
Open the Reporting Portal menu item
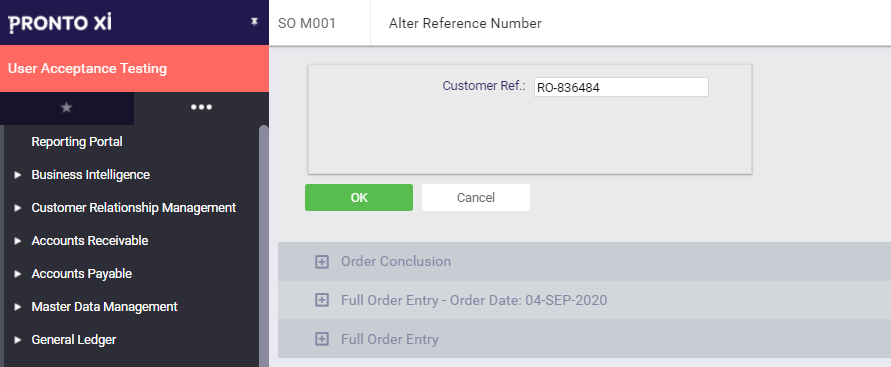(77, 141)
